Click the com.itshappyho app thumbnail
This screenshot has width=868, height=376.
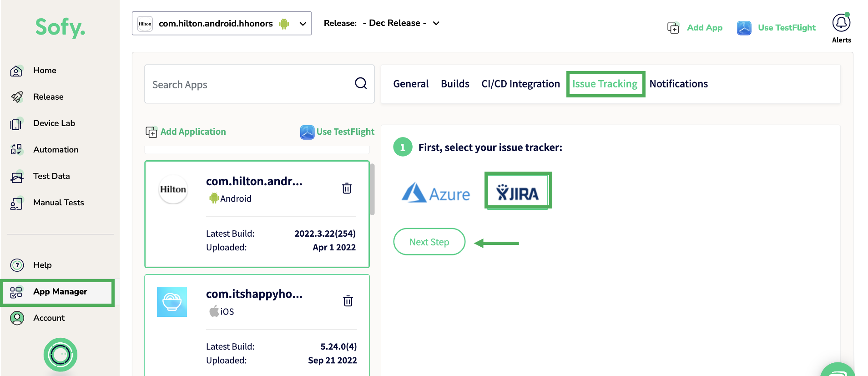(172, 302)
